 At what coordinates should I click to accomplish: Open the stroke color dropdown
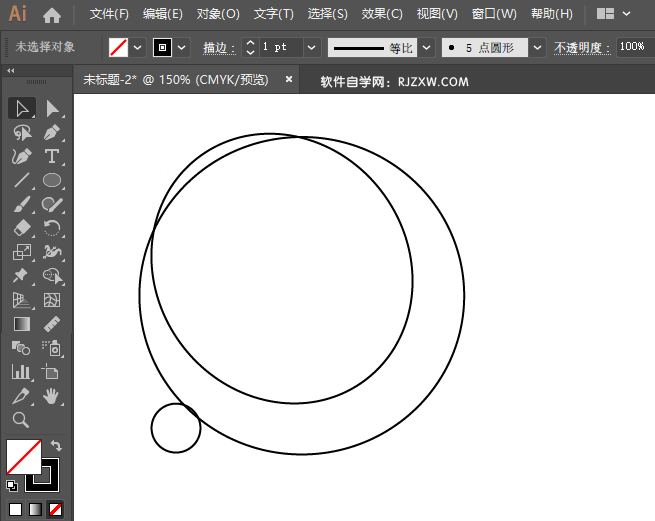point(182,48)
